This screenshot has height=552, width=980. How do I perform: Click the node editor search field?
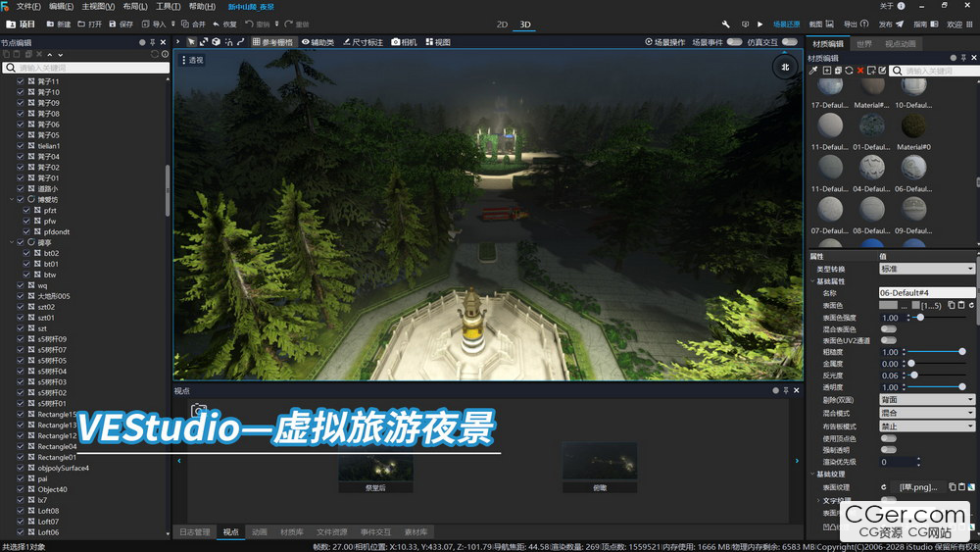[x=86, y=68]
